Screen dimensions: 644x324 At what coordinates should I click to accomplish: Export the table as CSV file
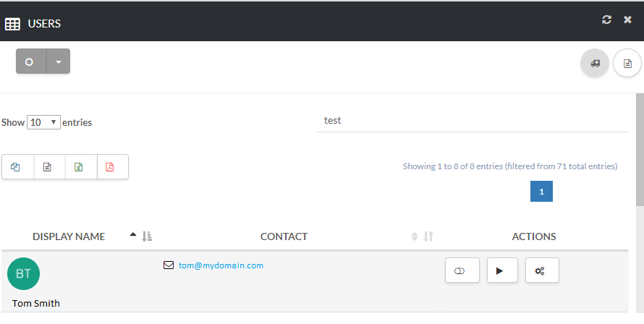[48, 167]
